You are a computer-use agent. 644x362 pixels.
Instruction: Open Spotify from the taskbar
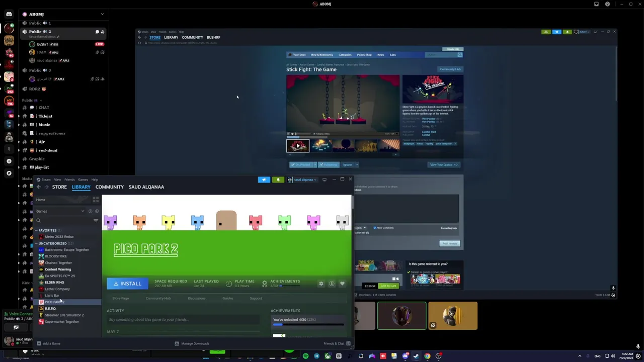click(x=305, y=356)
